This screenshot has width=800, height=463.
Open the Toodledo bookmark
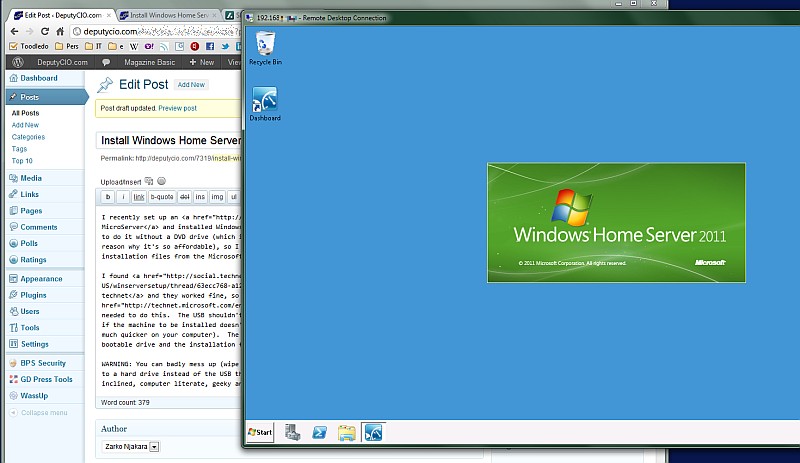point(29,46)
